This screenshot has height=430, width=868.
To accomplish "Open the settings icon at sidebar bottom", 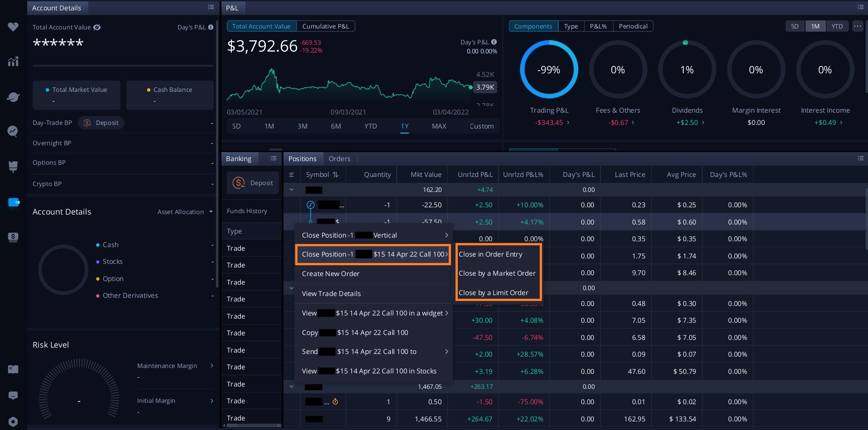I will 13,422.
